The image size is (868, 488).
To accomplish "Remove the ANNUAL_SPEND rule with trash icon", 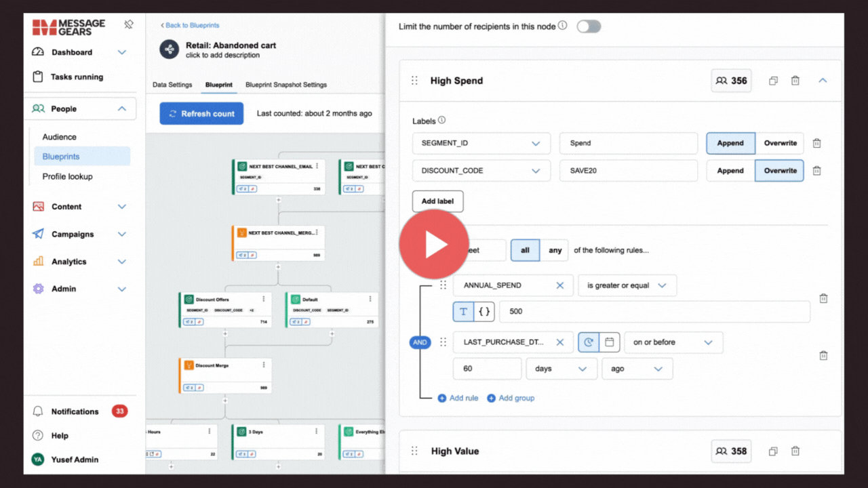I will click(823, 298).
